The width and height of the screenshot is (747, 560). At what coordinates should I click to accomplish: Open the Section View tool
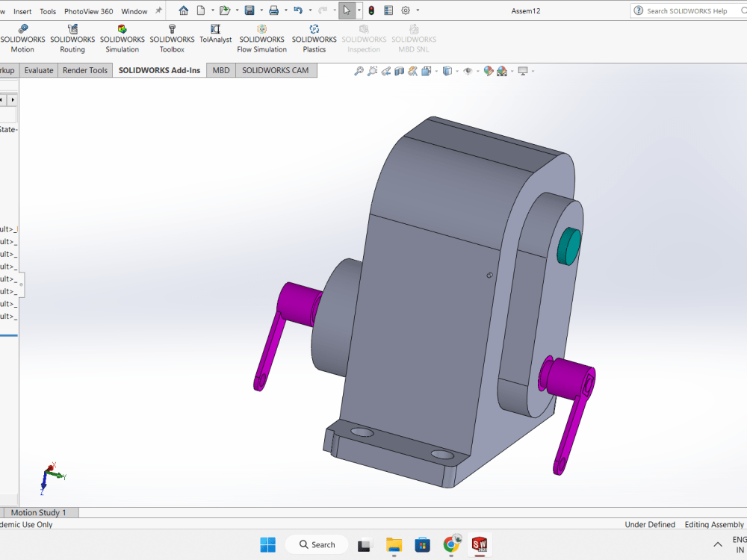coord(398,70)
